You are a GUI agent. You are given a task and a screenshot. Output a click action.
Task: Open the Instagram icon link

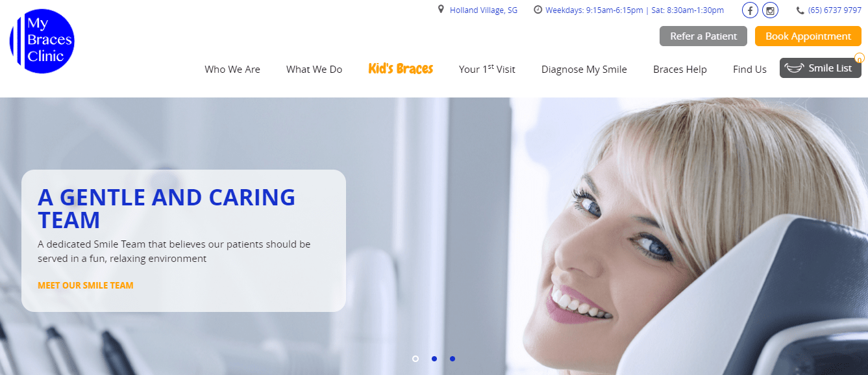770,10
